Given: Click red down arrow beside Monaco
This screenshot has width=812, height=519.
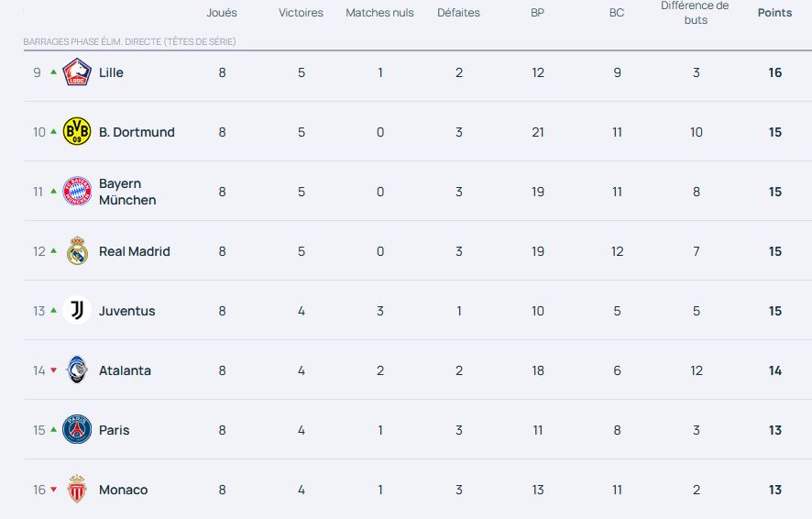Looking at the screenshot, I should (x=53, y=490).
